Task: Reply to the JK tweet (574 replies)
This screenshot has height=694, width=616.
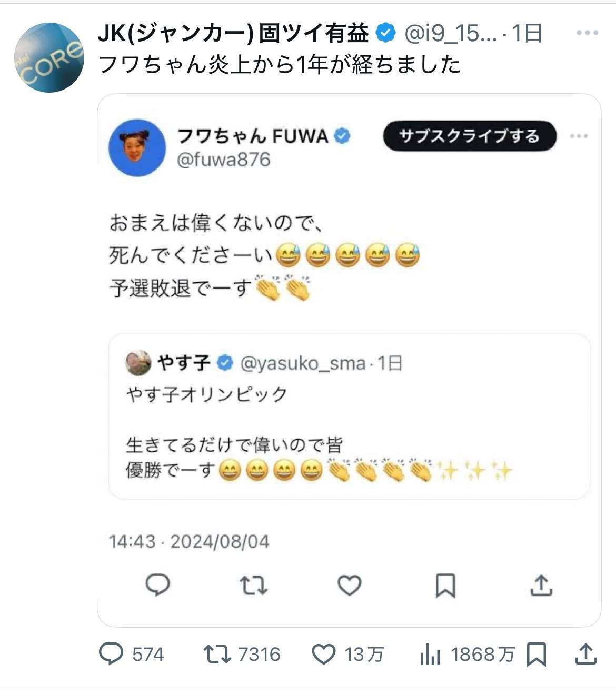Action: click(x=112, y=655)
